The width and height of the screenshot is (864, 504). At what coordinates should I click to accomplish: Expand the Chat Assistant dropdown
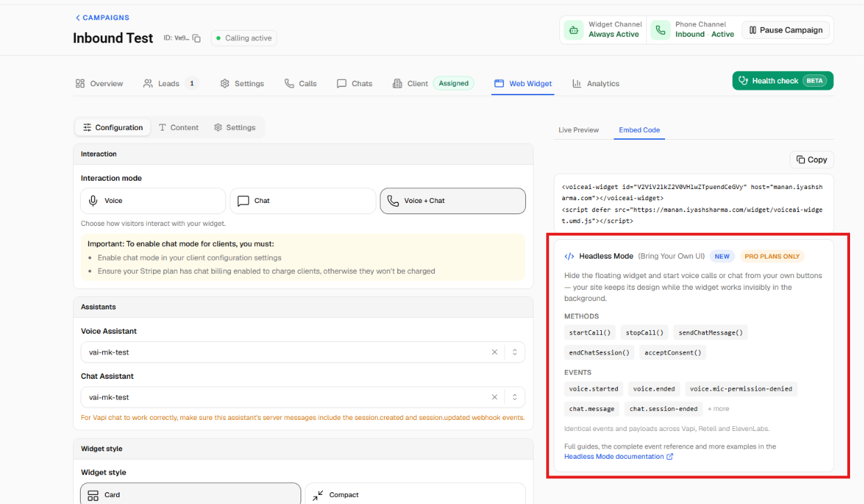click(515, 398)
